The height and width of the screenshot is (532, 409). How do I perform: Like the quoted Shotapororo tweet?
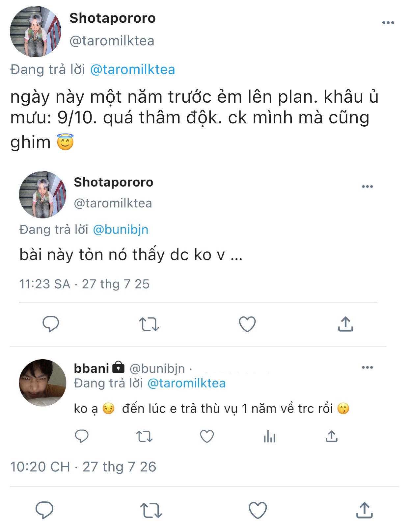[247, 324]
